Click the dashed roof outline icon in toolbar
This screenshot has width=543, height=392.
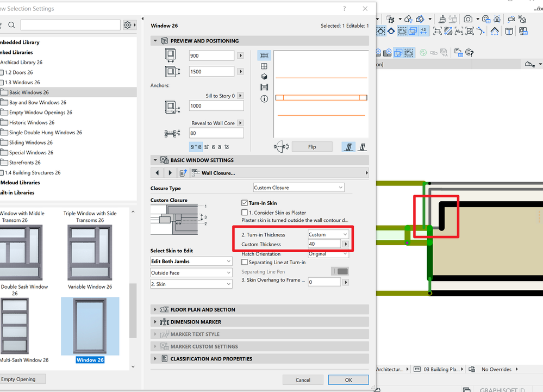495,31
